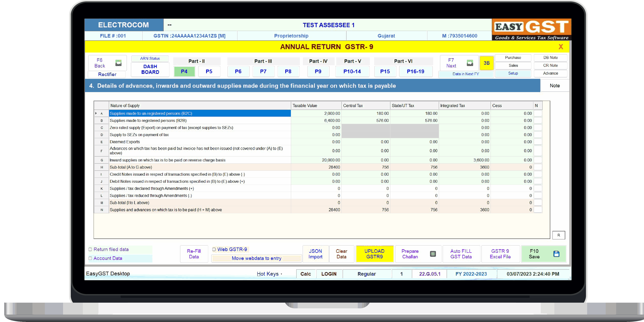Click the F6 Back arrow icon
Viewport: 644px width, 322px height.
pyautogui.click(x=118, y=63)
